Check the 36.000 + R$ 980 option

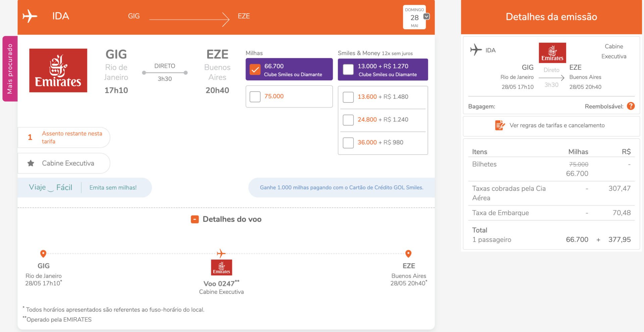click(x=348, y=143)
